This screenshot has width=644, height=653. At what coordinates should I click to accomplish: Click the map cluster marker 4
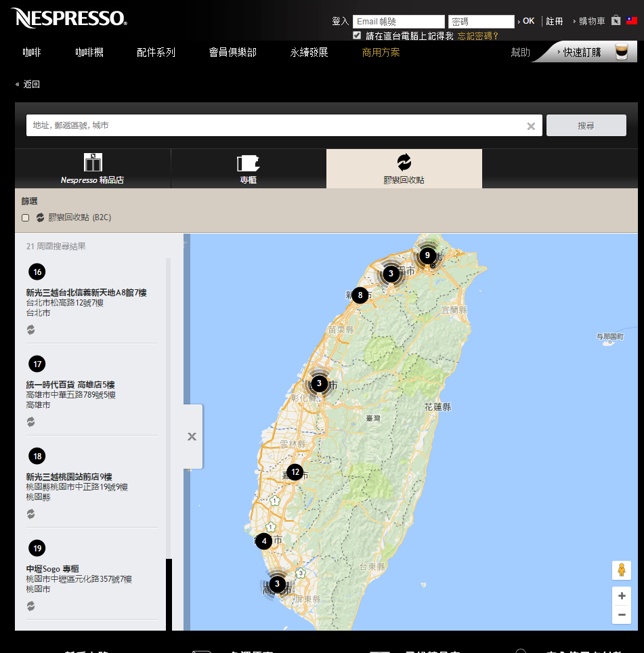pos(264,541)
